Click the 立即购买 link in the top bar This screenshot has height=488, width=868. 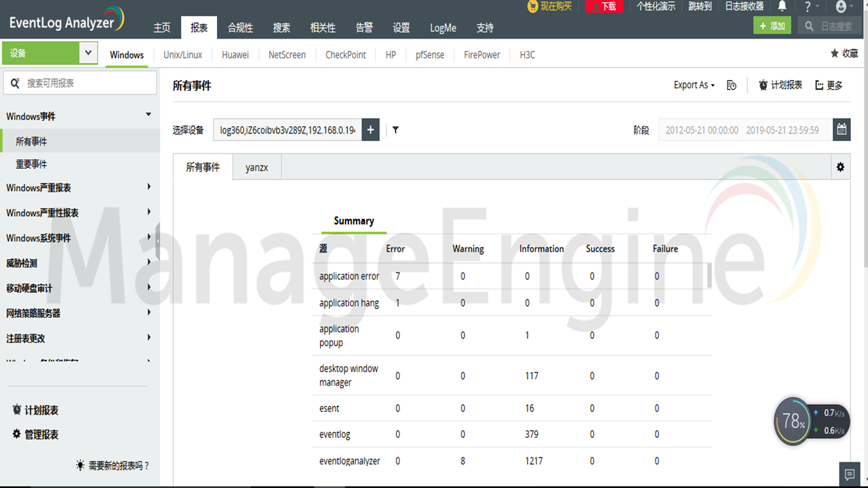[556, 7]
